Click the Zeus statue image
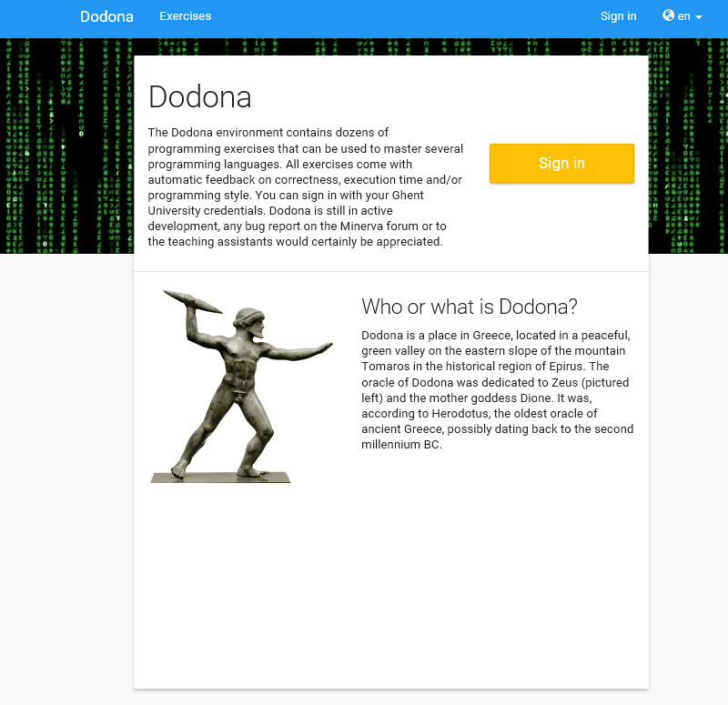 coord(241,387)
